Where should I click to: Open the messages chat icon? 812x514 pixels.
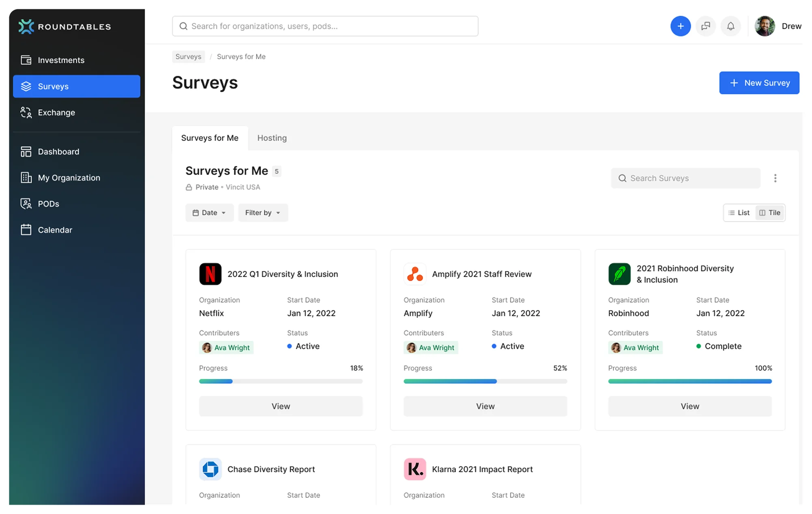[x=706, y=26]
